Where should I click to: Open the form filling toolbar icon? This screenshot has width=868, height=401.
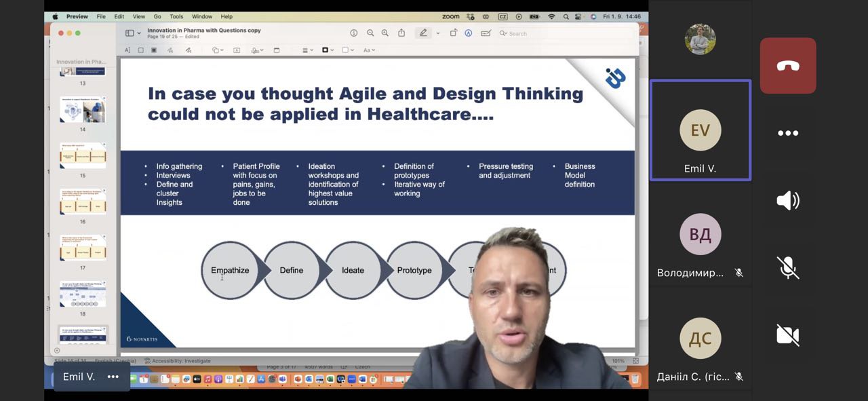pyautogui.click(x=486, y=33)
